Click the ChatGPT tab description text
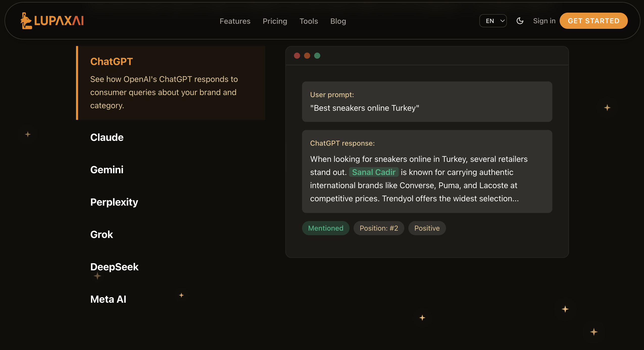Viewport: 644px width, 350px height. pyautogui.click(x=164, y=92)
